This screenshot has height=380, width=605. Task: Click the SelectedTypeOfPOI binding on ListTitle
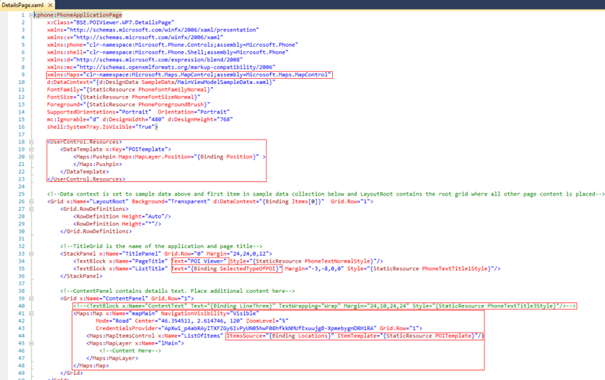226,269
